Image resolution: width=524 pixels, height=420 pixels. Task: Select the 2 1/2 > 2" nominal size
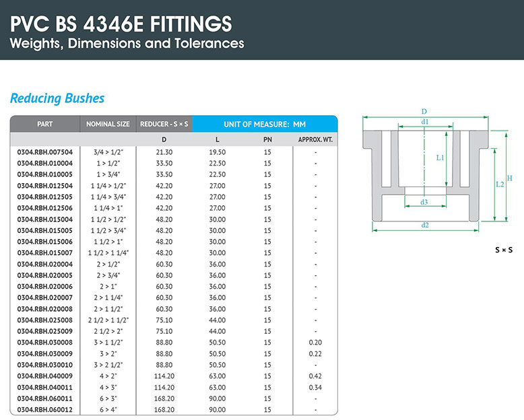point(108,331)
